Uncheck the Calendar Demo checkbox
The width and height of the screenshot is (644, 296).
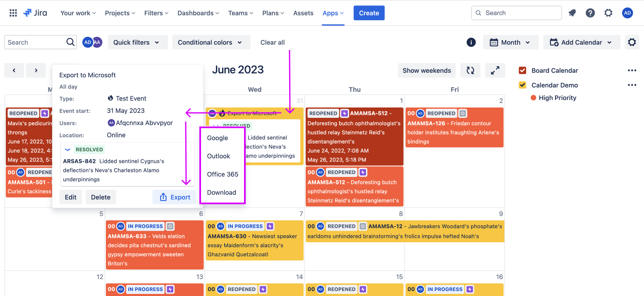(x=522, y=85)
